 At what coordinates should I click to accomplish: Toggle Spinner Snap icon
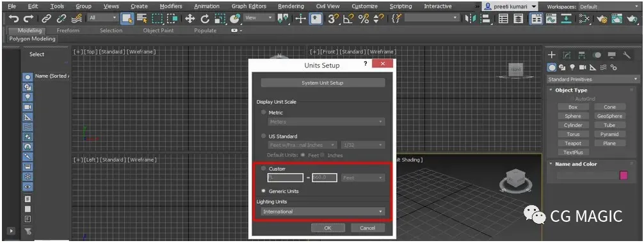[378, 19]
